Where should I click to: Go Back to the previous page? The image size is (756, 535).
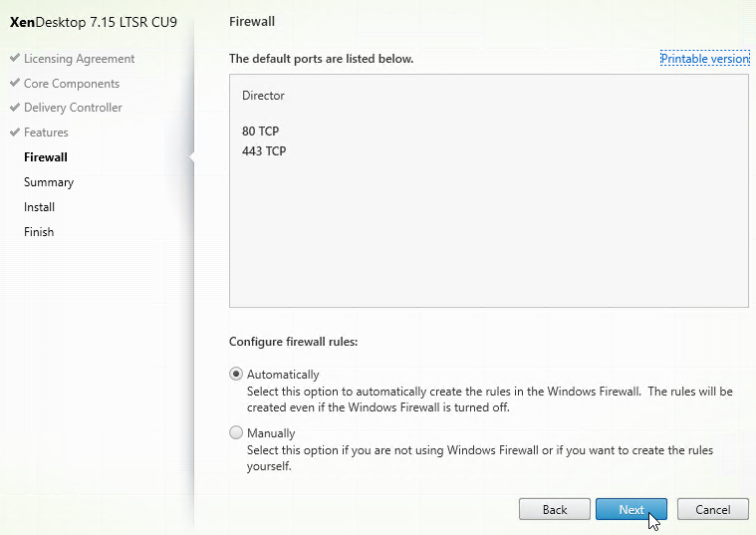pos(555,509)
